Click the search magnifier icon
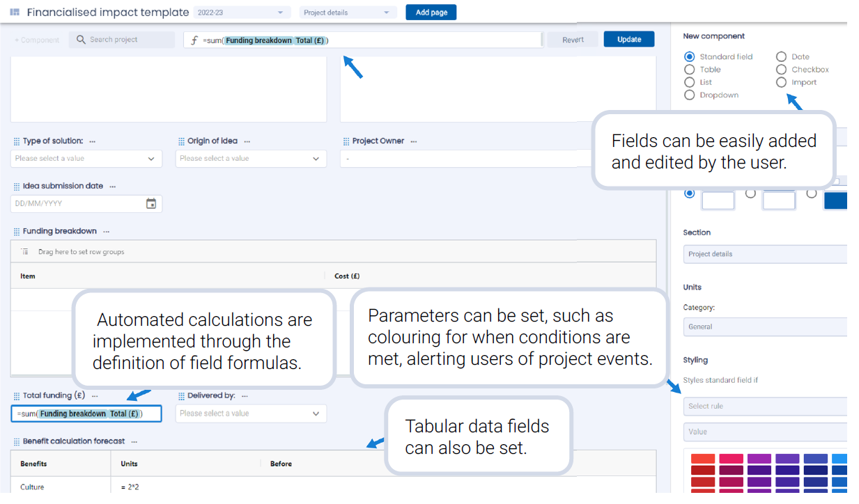Screen dimensions: 859x504 81,40
